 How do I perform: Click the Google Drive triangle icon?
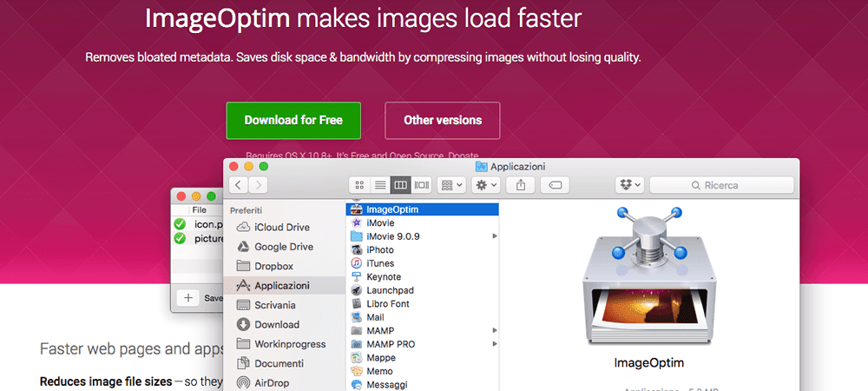click(244, 247)
